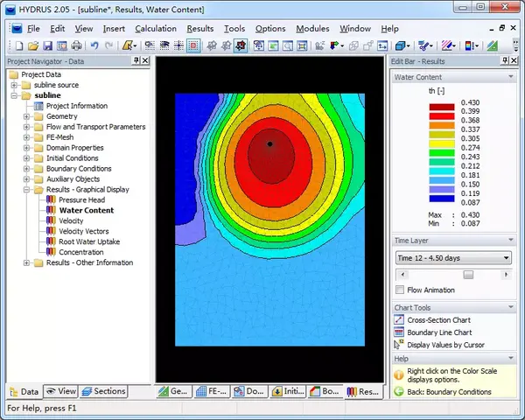The width and height of the screenshot is (525, 420).
Task: Click the green Back arrow icon in Help
Action: [399, 391]
